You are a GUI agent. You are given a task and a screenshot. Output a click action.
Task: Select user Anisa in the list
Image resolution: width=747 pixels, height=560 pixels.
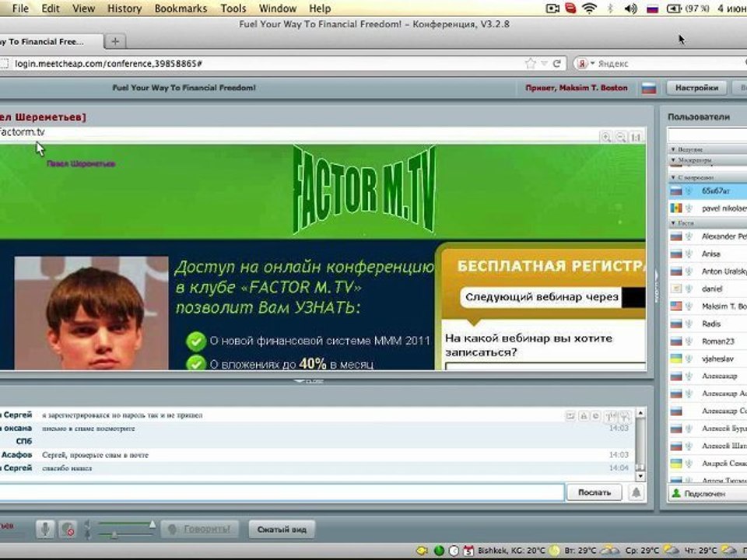707,254
